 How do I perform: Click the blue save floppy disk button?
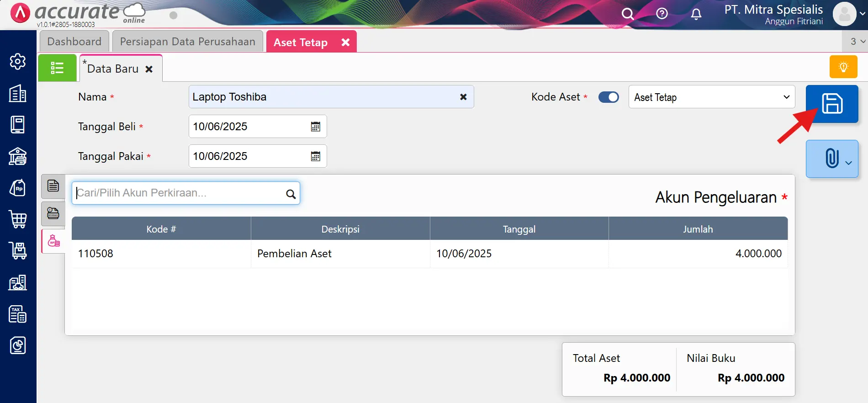pos(832,104)
